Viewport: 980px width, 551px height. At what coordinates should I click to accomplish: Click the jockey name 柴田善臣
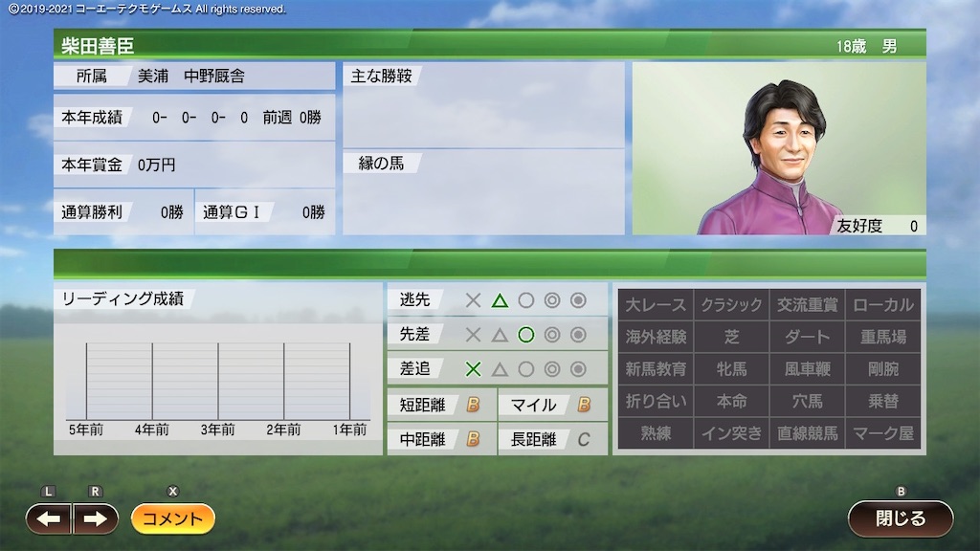tap(98, 46)
